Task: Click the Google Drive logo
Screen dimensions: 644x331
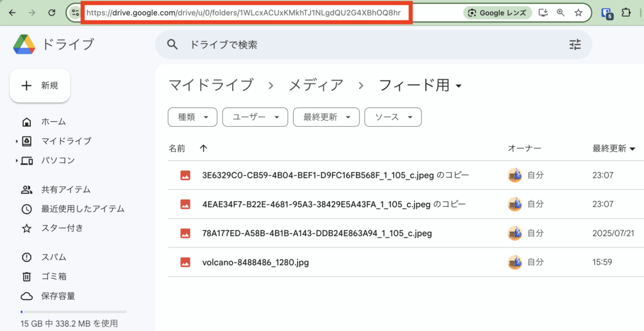Action: pyautogui.click(x=25, y=45)
